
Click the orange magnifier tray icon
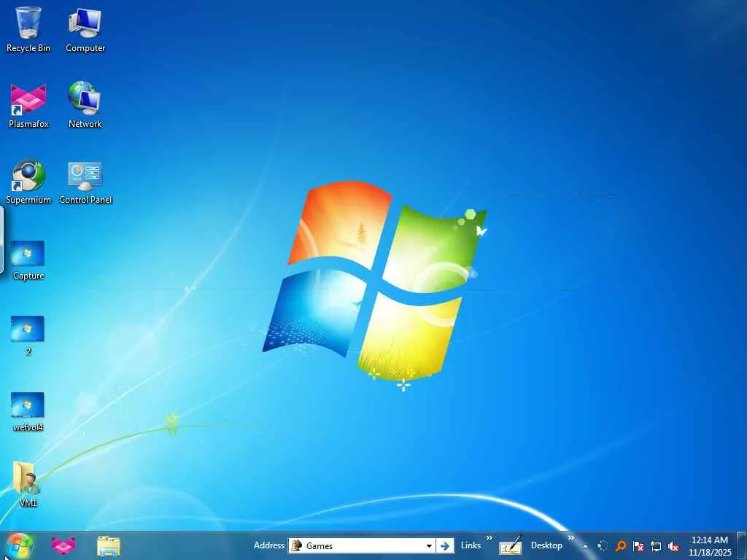click(x=620, y=546)
